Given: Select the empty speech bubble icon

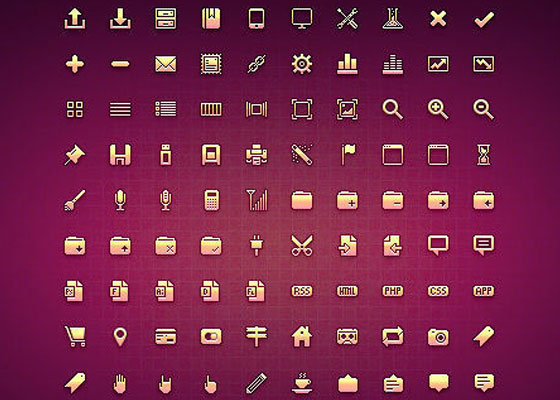Looking at the screenshot, I should click(x=438, y=246).
